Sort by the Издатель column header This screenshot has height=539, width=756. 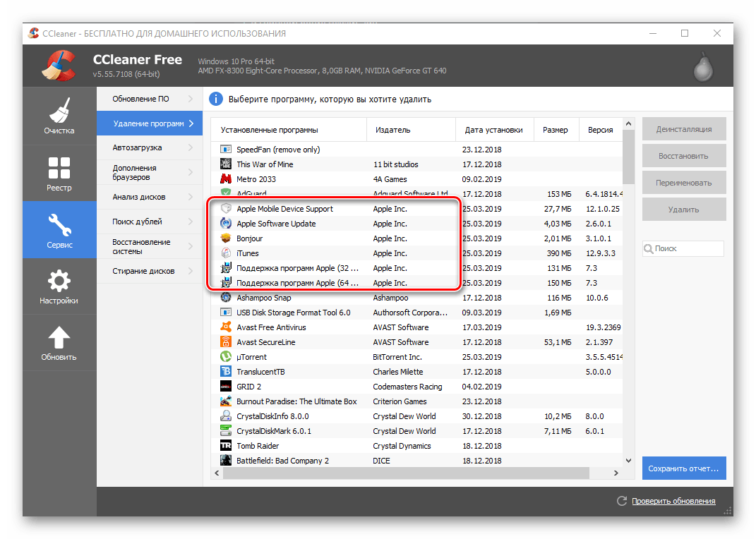coord(411,130)
